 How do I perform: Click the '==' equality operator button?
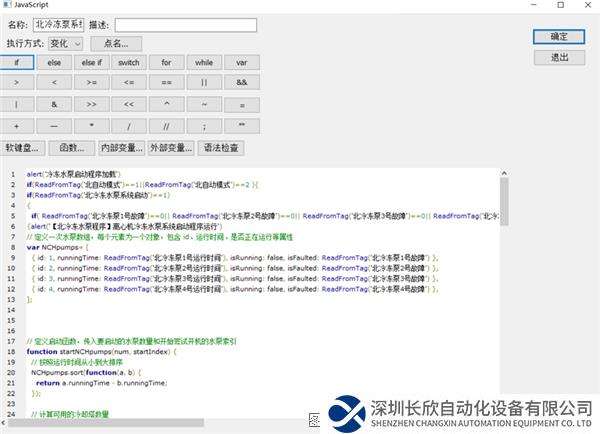tap(167, 82)
